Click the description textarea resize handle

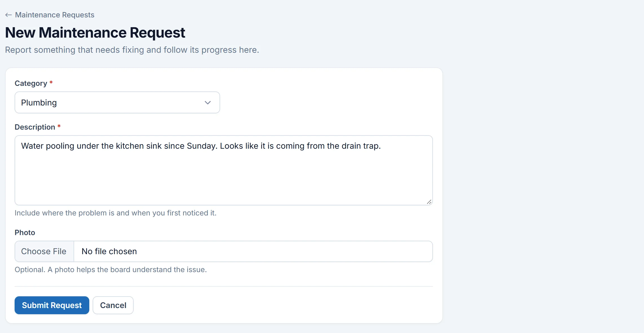point(429,202)
